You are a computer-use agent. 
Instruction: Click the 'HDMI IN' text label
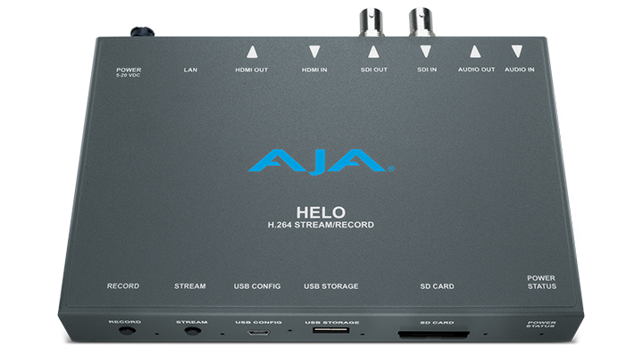click(314, 70)
